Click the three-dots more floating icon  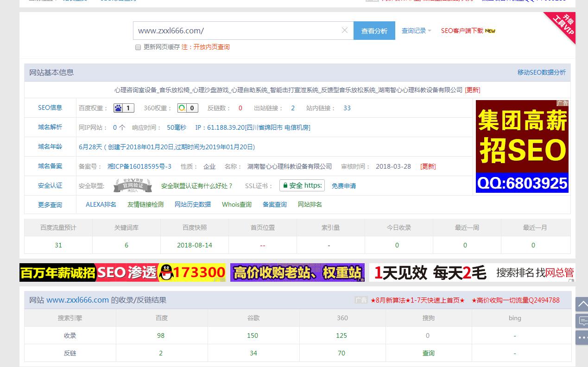click(582, 337)
